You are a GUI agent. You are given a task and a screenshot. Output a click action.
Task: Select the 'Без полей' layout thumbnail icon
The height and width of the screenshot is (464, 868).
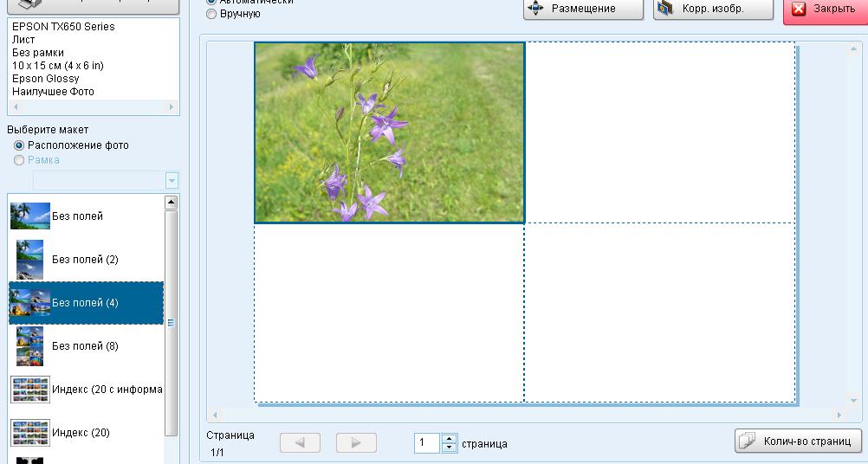pyautogui.click(x=30, y=216)
